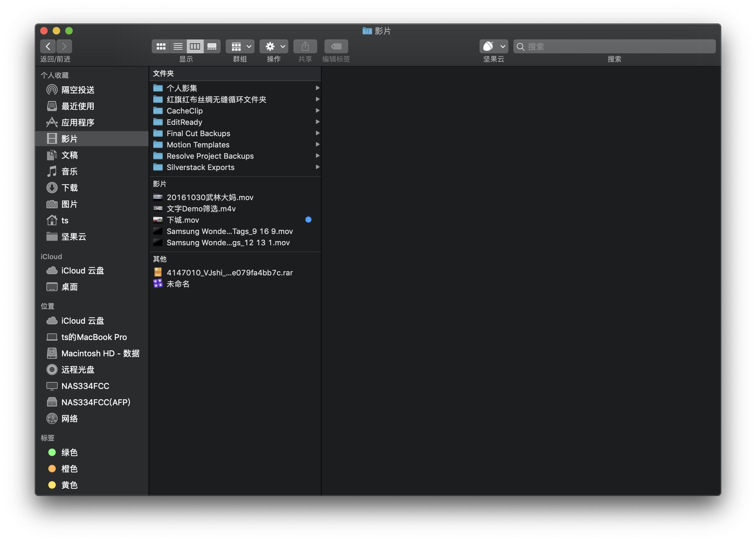This screenshot has height=542, width=756.
Task: Open the Nutstore (坚果云) toolbar dropdown
Action: pyautogui.click(x=494, y=46)
